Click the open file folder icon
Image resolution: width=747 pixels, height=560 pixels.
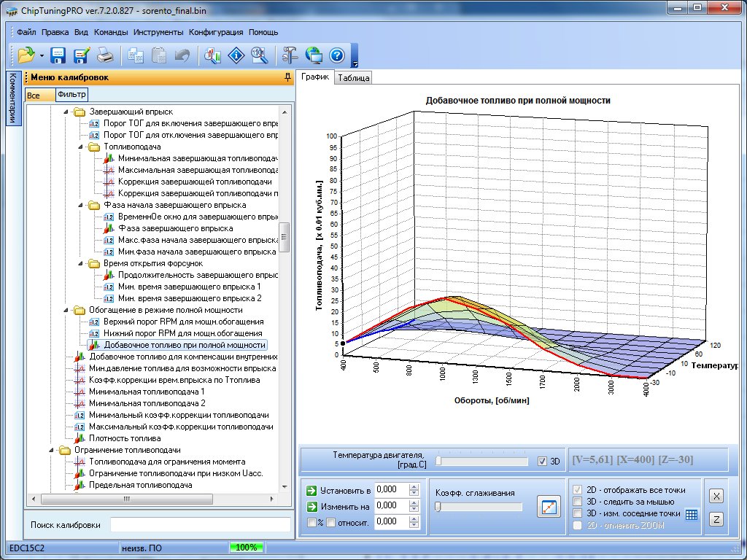tap(26, 55)
